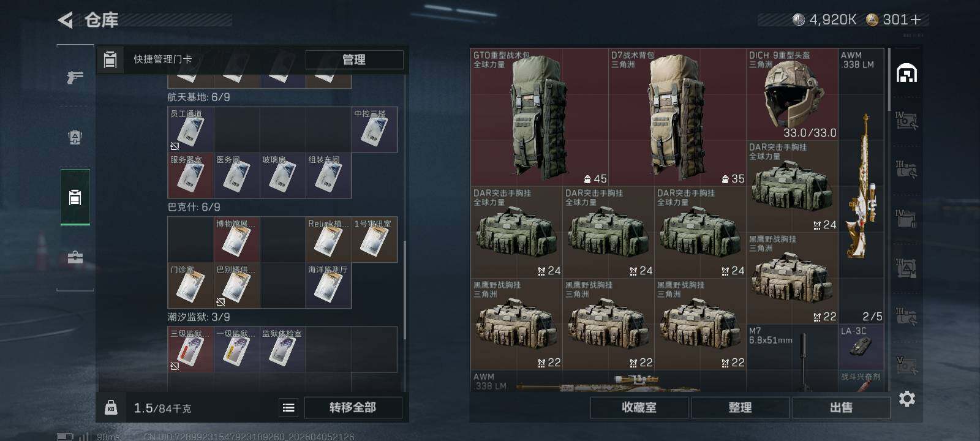Select the D7战术背包 backpack item
The width and height of the screenshot is (980, 441).
tap(677, 118)
